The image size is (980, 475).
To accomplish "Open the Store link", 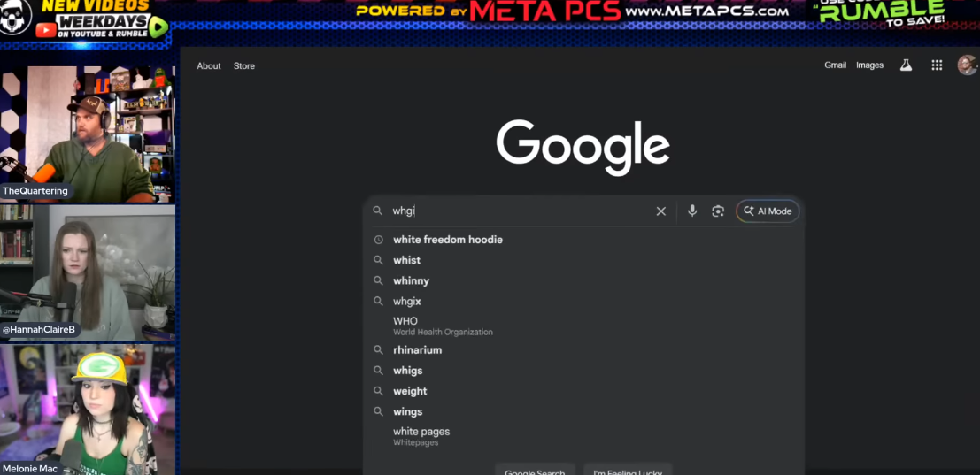I will (243, 65).
